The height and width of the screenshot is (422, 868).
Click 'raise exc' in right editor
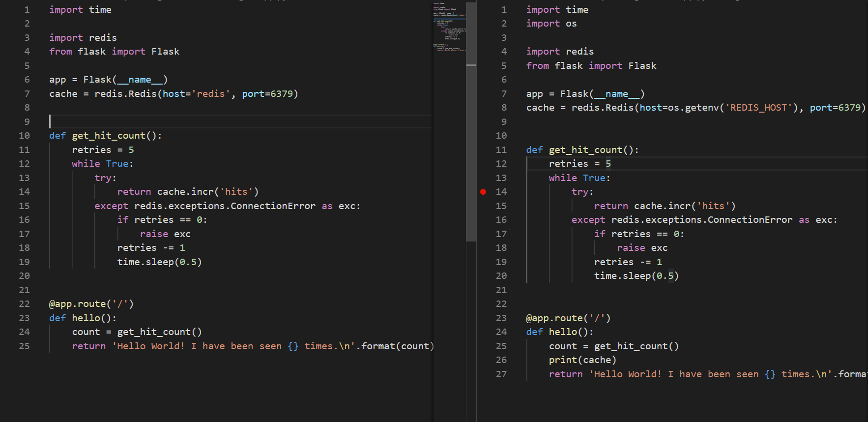(x=642, y=248)
